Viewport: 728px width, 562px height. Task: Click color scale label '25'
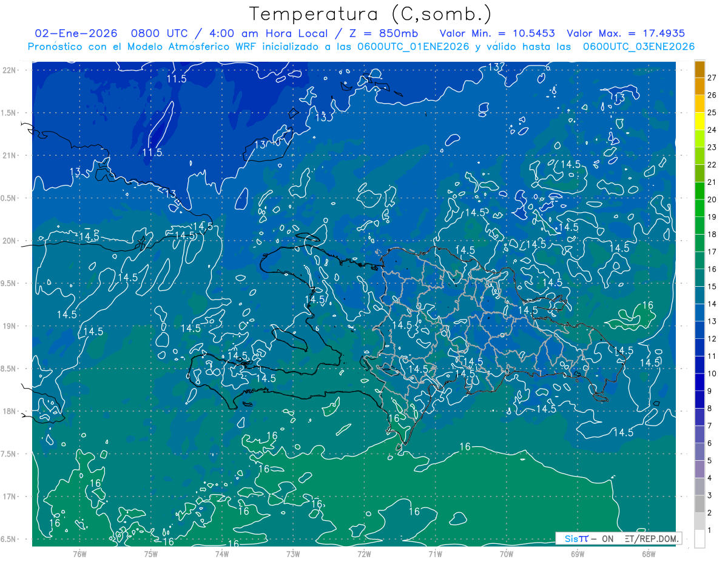712,112
